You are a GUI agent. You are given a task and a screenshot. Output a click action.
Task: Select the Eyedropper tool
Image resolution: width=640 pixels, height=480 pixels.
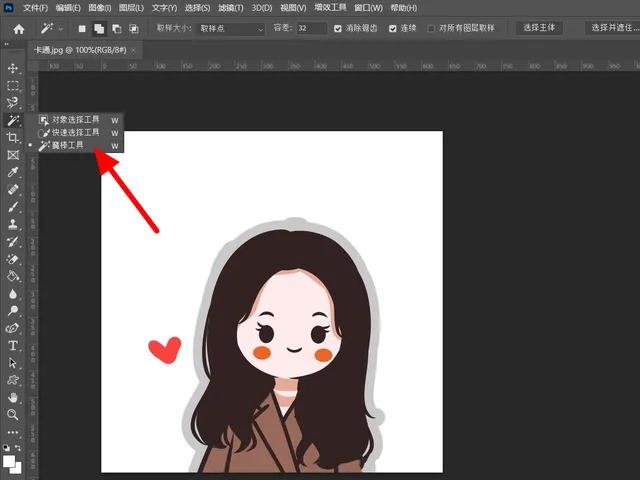click(13, 172)
